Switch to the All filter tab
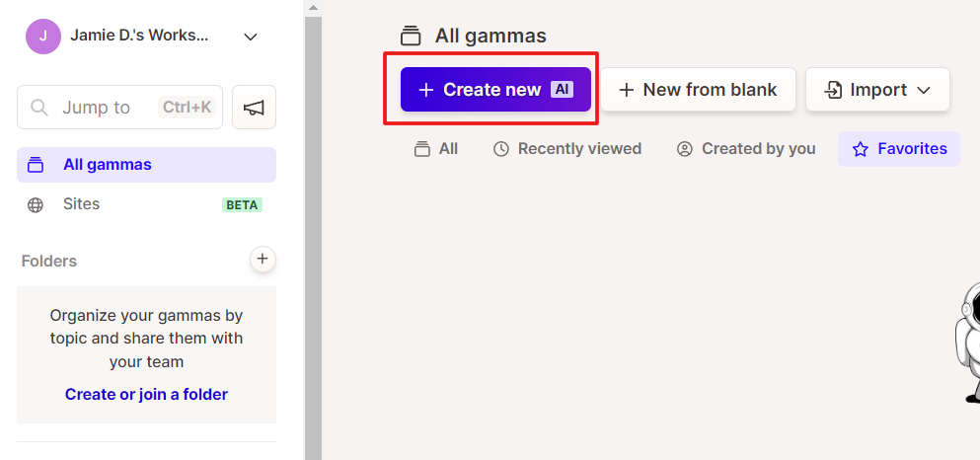 (x=436, y=149)
